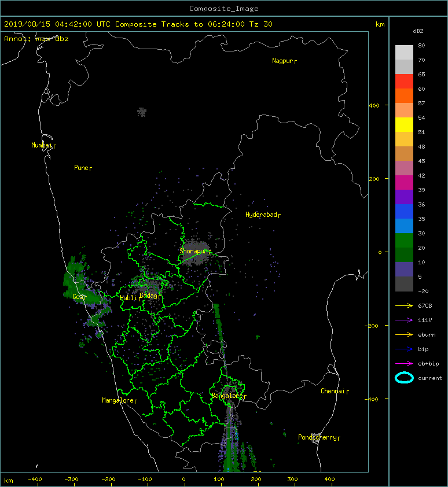Click the 200 tick on the vertical km axis

click(x=374, y=179)
